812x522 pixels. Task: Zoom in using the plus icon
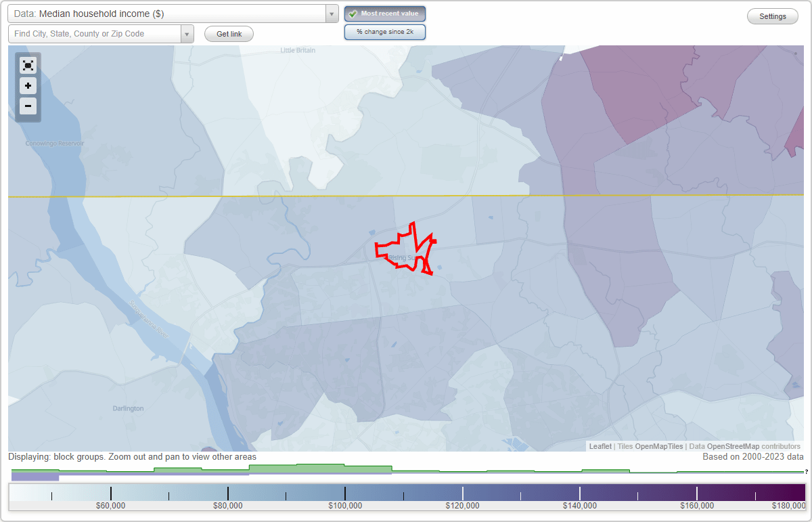[x=28, y=86]
